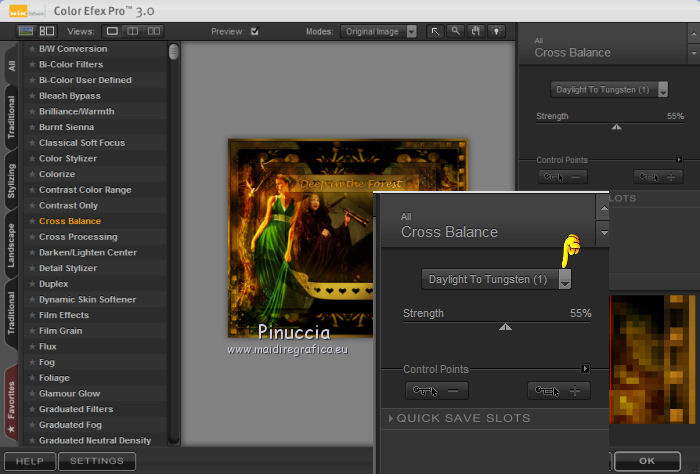Open the SETTINGS button
700x474 pixels.
click(97, 461)
